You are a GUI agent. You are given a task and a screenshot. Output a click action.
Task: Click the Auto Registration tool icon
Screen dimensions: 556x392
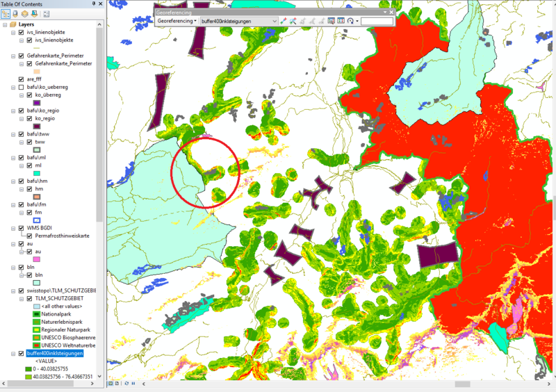295,21
